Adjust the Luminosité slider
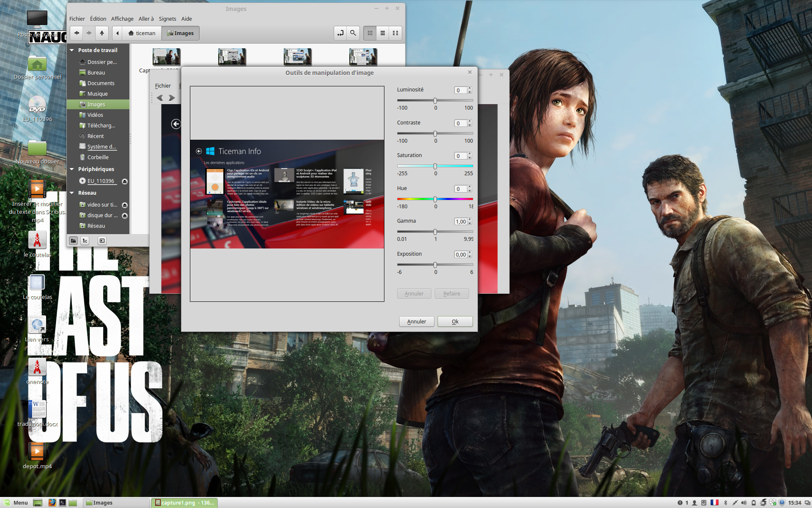 435,100
